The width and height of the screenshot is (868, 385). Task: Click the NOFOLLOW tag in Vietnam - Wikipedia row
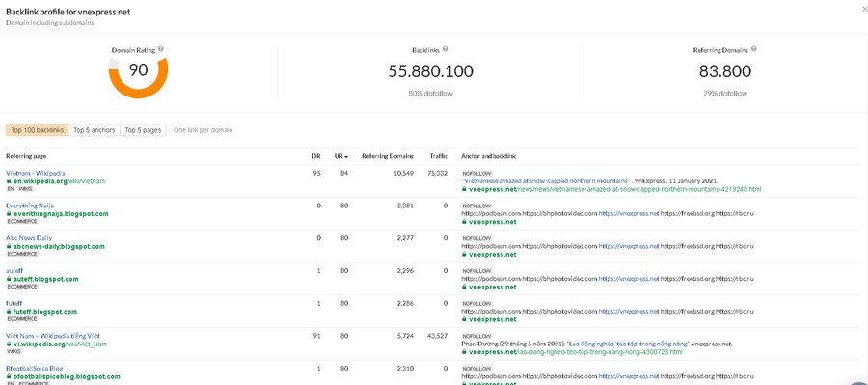pyautogui.click(x=476, y=174)
